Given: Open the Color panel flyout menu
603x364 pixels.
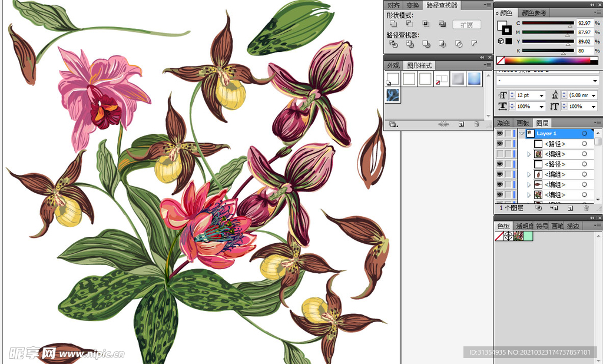Looking at the screenshot, I should 597,13.
